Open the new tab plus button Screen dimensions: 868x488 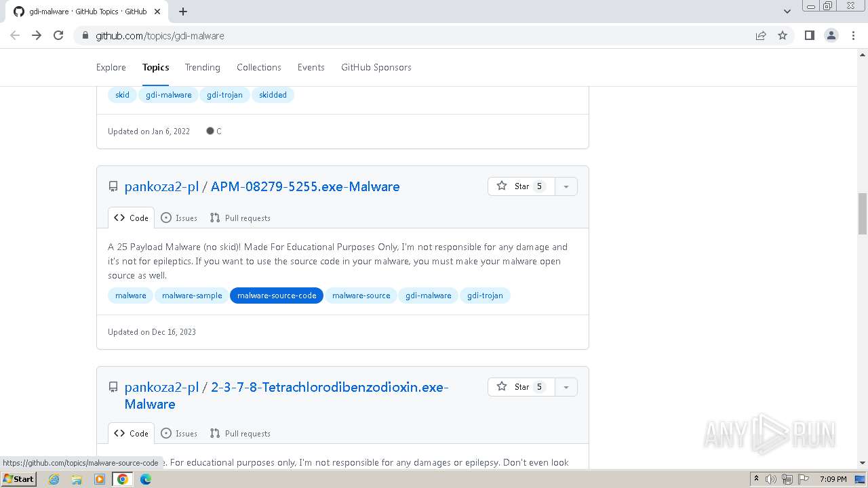coord(183,12)
